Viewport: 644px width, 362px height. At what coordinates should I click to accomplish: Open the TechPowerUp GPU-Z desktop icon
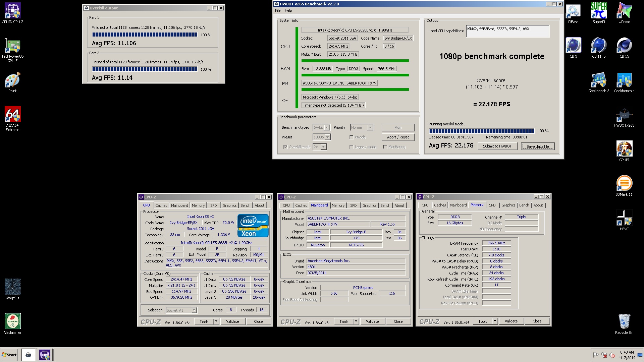coord(12,50)
